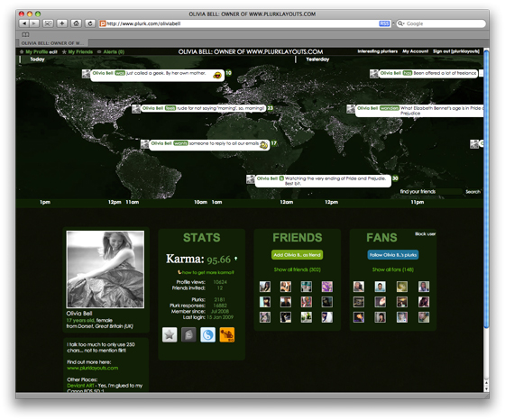This screenshot has height=420, width=505.
Task: Click the 17 years old text
Action: pyautogui.click(x=80, y=320)
